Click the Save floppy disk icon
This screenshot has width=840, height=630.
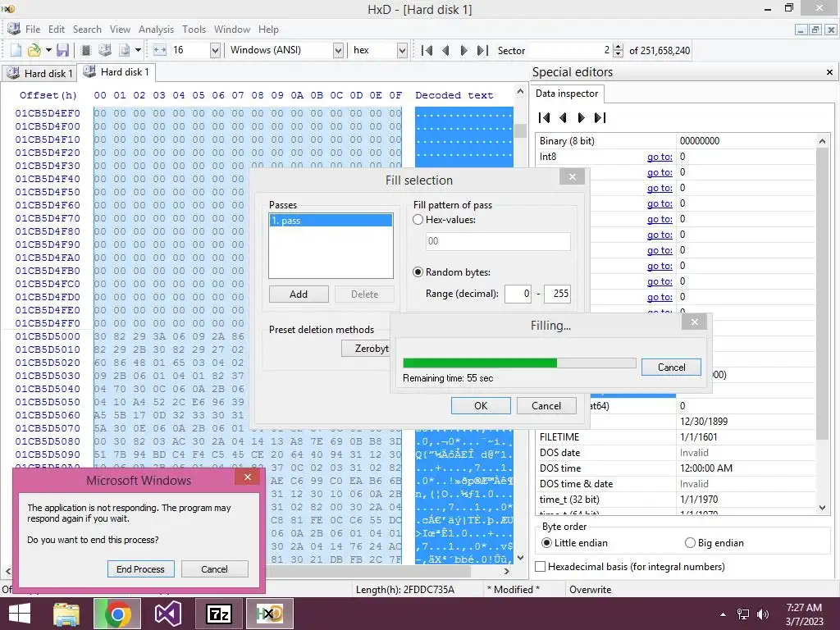[62, 50]
